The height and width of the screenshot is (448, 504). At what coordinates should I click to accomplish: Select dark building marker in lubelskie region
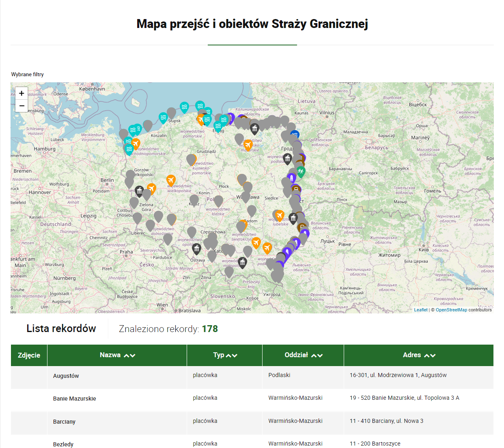point(293,218)
